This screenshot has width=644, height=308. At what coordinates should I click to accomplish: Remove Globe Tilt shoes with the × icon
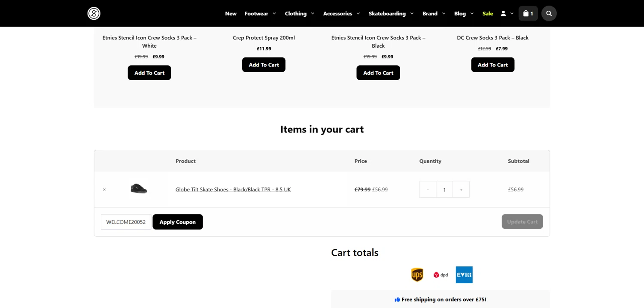(104, 190)
